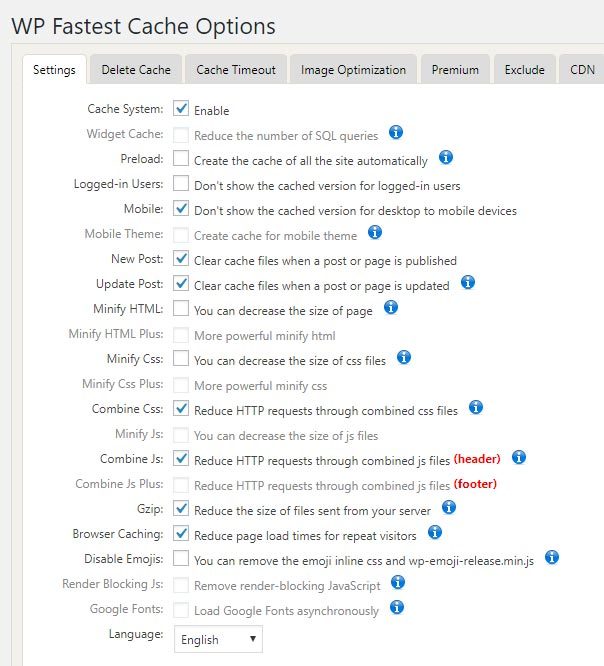Click 'Reduce the size of files sent from your server'
604x666 pixels.
tap(312, 510)
